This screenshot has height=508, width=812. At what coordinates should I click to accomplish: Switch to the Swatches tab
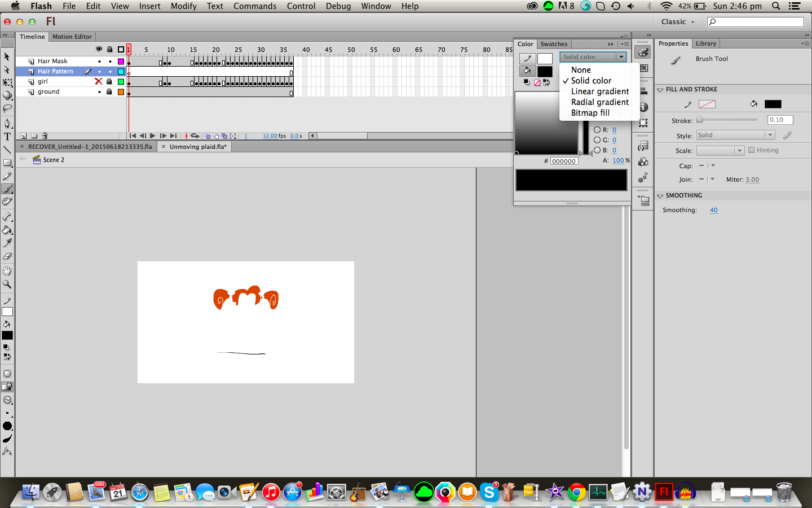click(x=554, y=44)
